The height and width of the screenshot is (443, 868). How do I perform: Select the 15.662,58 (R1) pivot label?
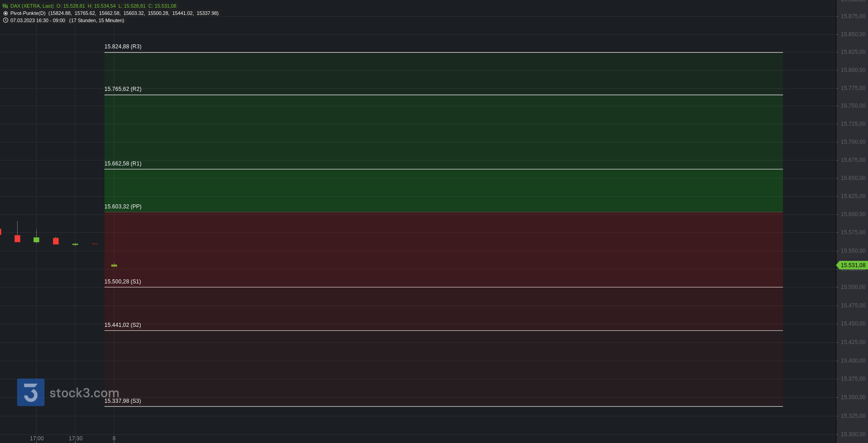click(123, 164)
